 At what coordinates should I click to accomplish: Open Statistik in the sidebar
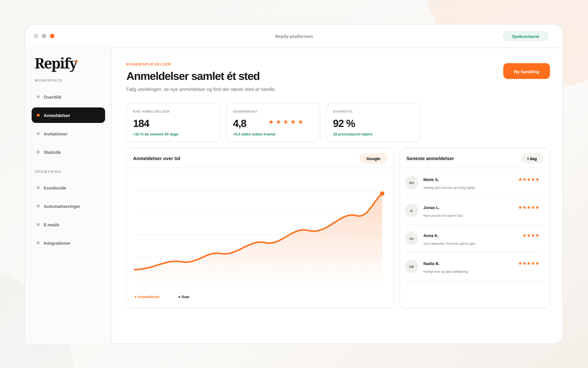tap(68, 152)
